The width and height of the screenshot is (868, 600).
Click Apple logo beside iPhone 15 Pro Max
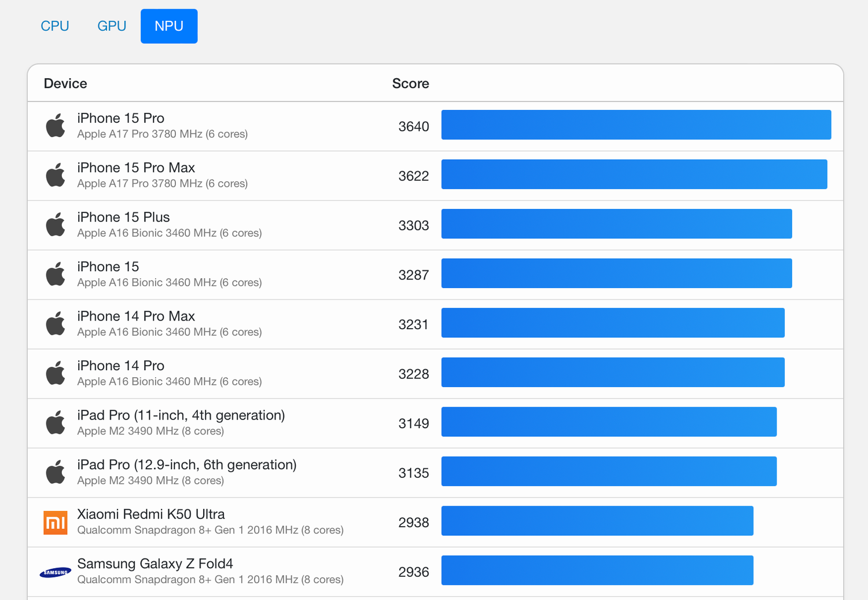(x=56, y=175)
